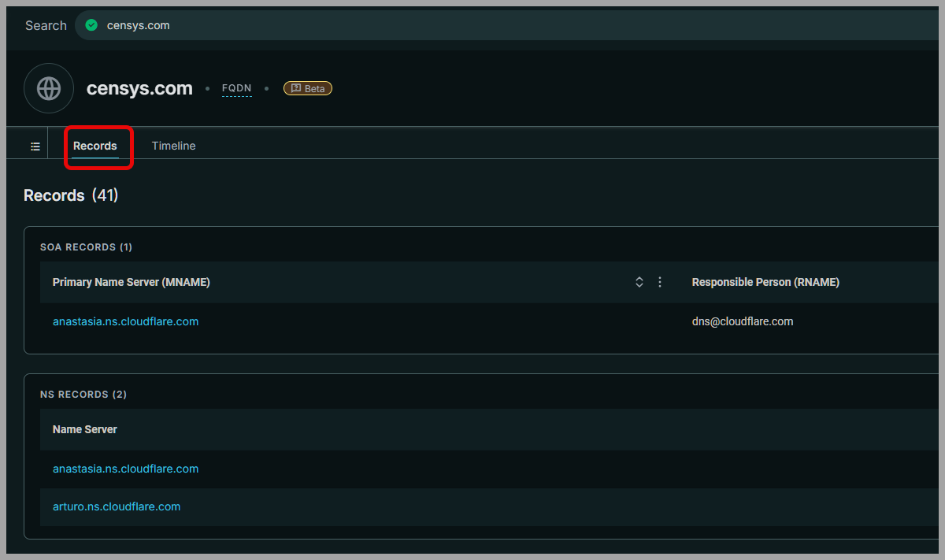Click the Responsible Person (RNAME) column header
Image resolution: width=945 pixels, height=560 pixels.
(765, 282)
